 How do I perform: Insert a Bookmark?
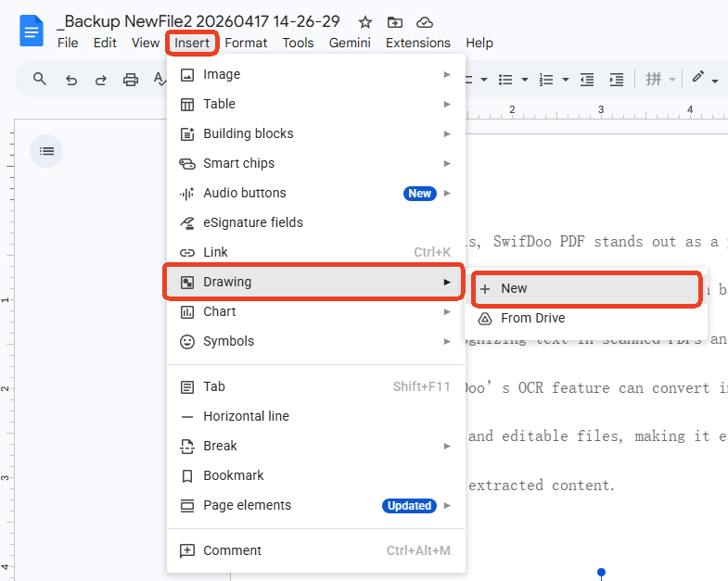click(x=315, y=475)
